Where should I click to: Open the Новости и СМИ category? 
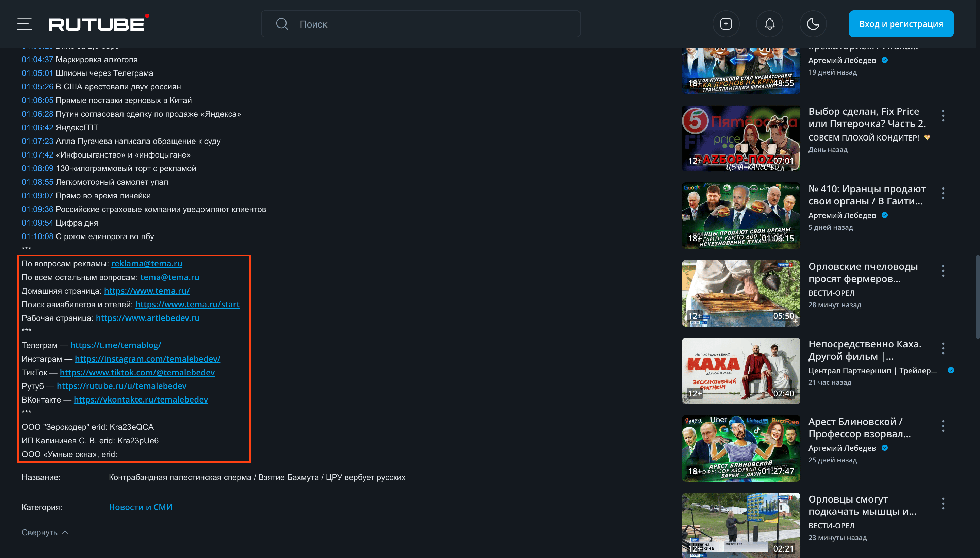[140, 507]
